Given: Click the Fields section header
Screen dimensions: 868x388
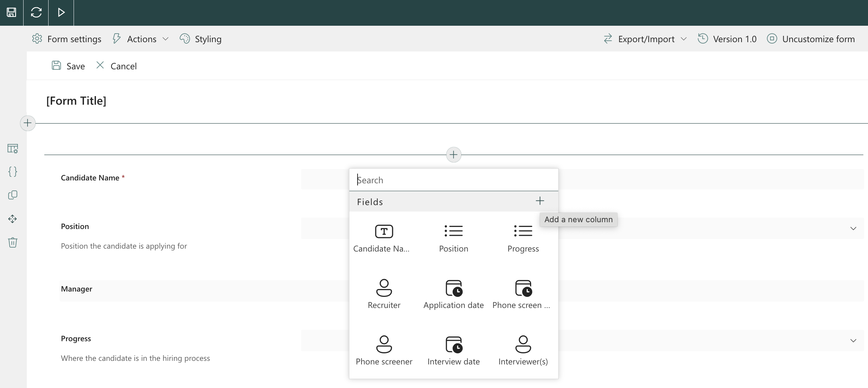Looking at the screenshot, I should click(x=454, y=202).
